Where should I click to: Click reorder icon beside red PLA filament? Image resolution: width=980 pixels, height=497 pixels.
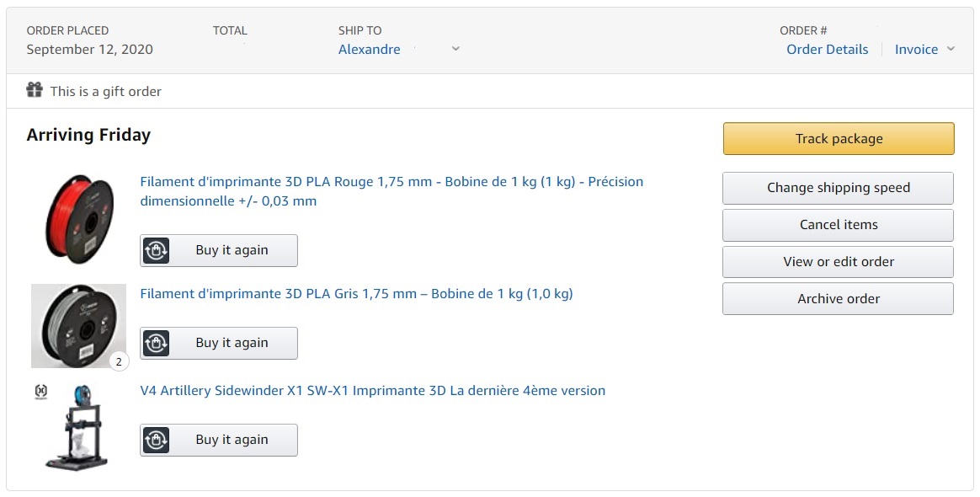click(157, 251)
